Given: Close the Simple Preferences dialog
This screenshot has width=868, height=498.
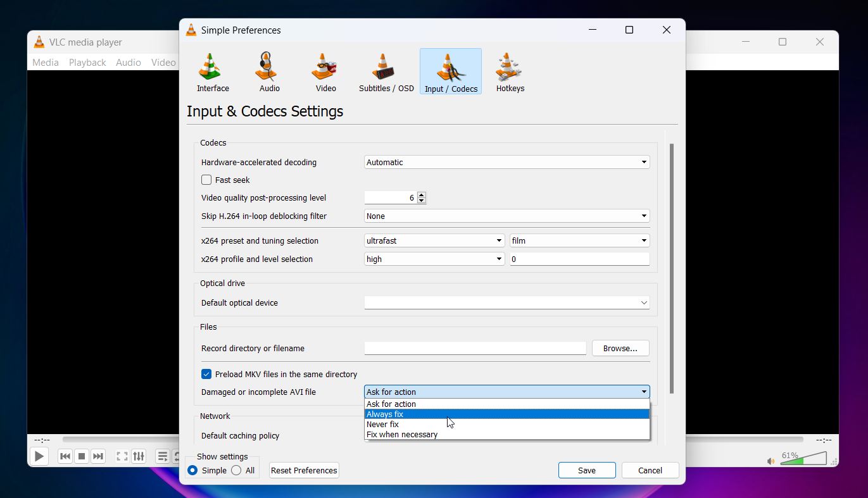Looking at the screenshot, I should point(667,30).
